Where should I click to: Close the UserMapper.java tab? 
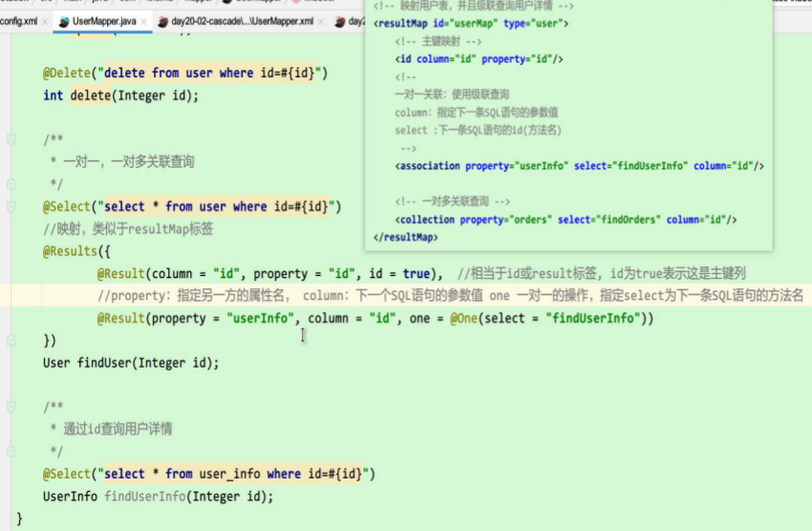(143, 22)
